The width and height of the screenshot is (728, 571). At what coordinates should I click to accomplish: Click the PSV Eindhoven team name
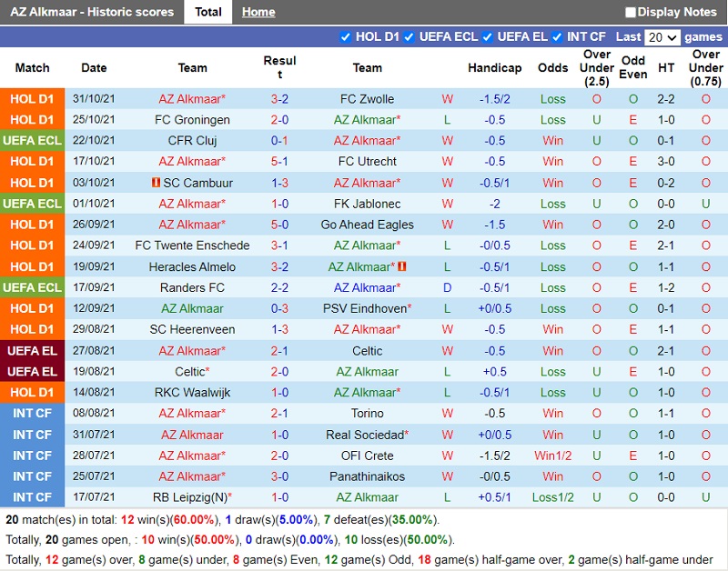[x=367, y=308]
